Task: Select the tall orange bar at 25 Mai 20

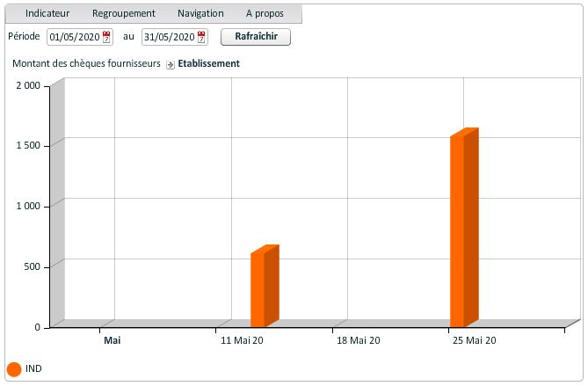Action: pyautogui.click(x=464, y=228)
